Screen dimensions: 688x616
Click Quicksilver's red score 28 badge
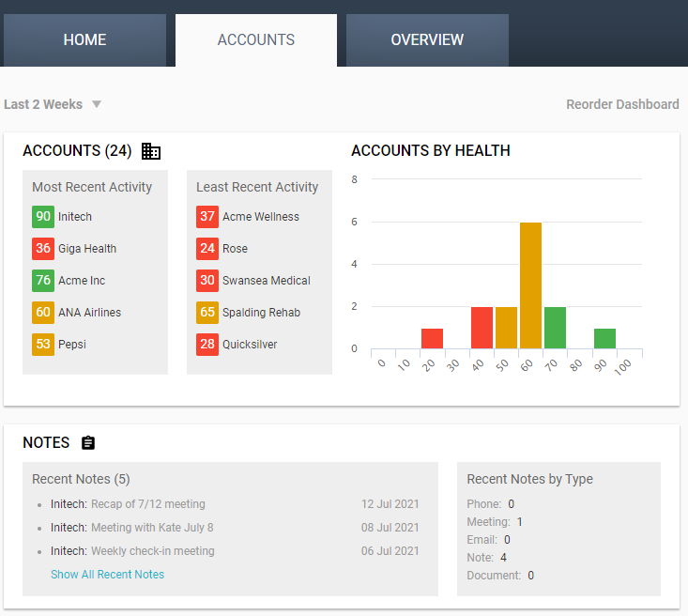tap(206, 345)
